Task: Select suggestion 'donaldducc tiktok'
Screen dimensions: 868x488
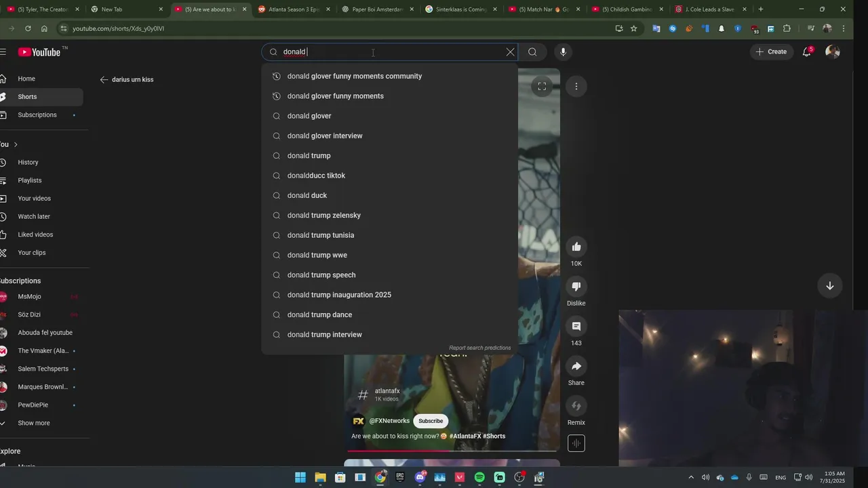Action: coord(390,176)
